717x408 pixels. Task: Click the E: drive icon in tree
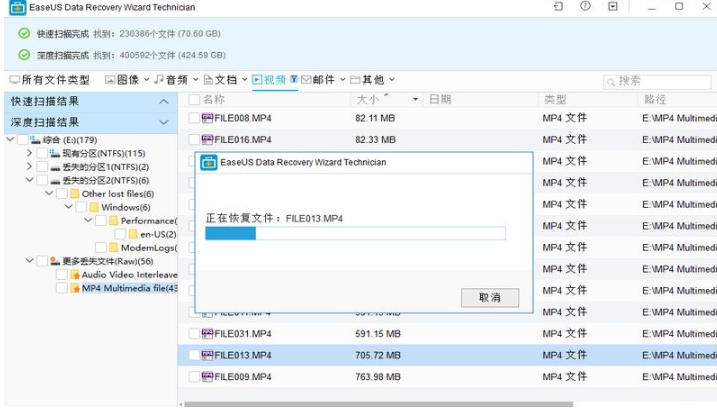point(35,140)
